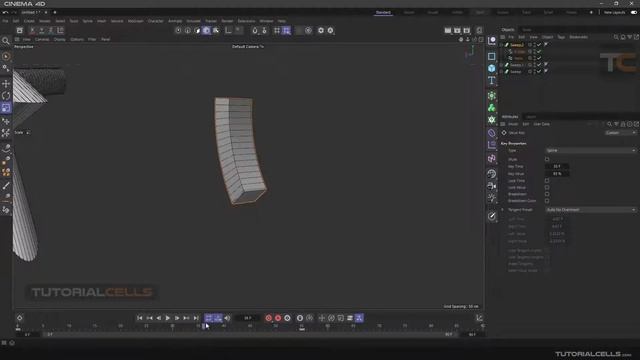Expand the second Sweep object in tree
Screen dimensions: 640x360
coord(502,65)
